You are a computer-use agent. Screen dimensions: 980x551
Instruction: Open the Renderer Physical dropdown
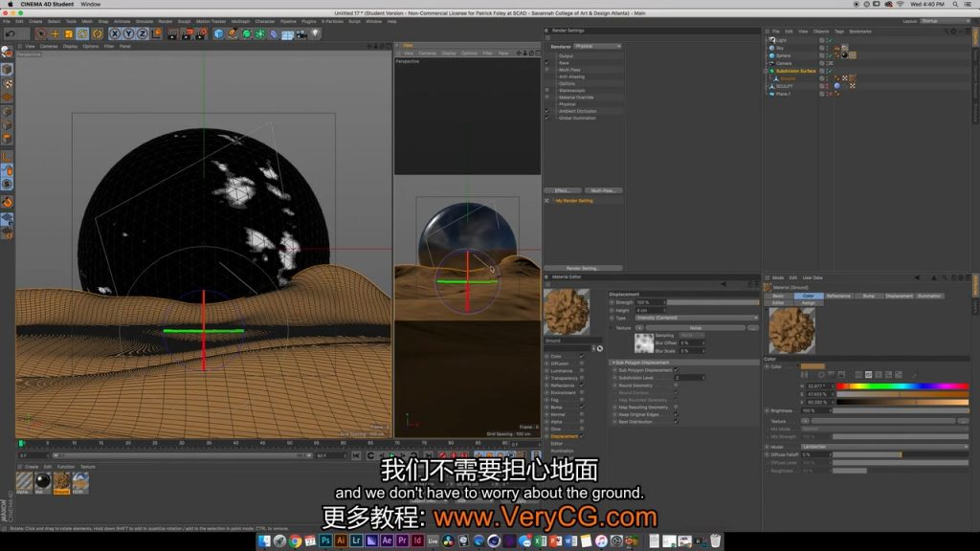point(597,46)
